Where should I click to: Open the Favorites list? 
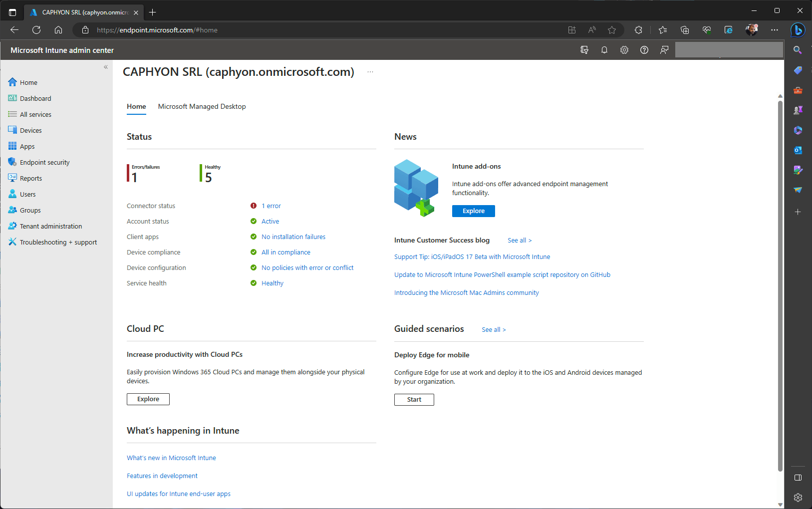click(x=663, y=30)
